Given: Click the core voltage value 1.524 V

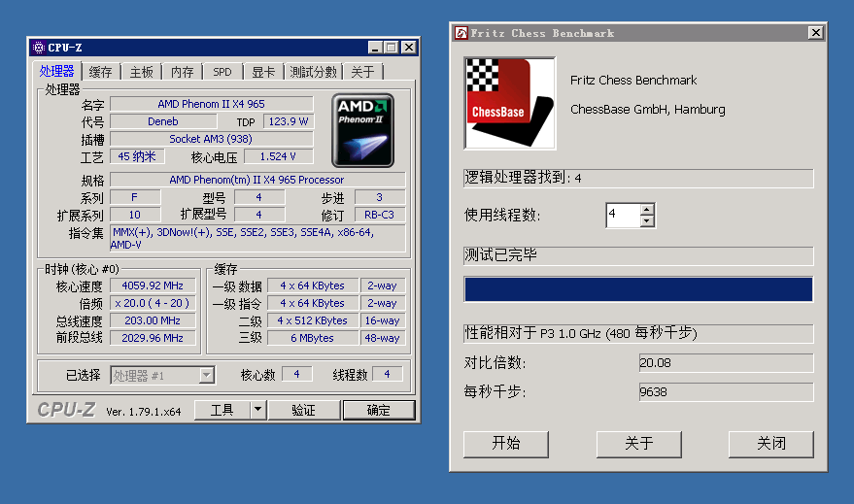Looking at the screenshot, I should click(x=278, y=156).
